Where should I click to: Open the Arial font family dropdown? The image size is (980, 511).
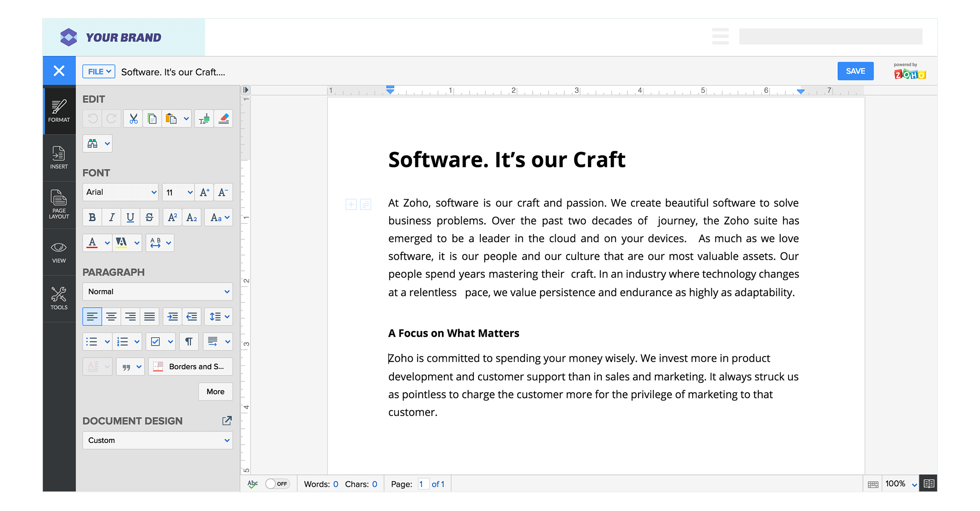click(121, 192)
